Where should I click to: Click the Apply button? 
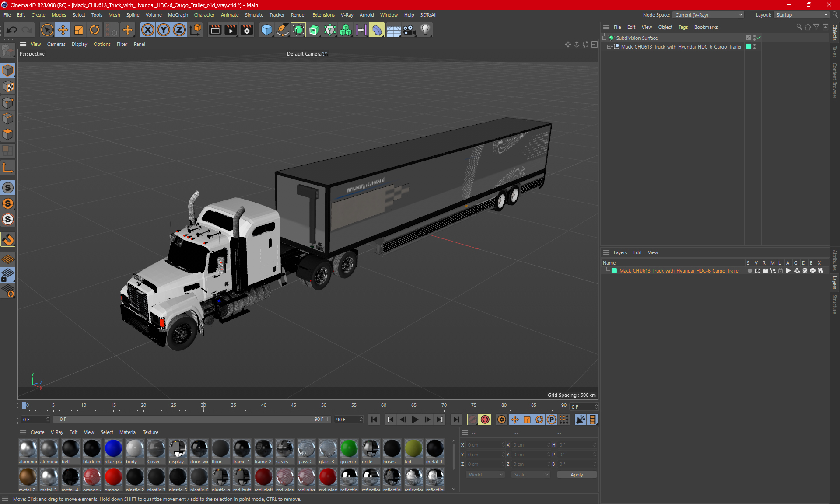click(577, 475)
